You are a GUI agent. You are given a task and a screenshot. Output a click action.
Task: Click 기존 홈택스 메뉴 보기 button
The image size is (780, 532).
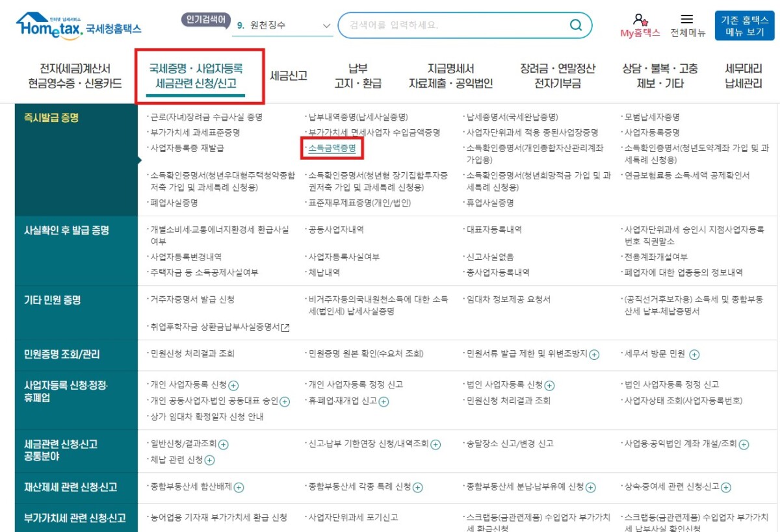tap(745, 26)
